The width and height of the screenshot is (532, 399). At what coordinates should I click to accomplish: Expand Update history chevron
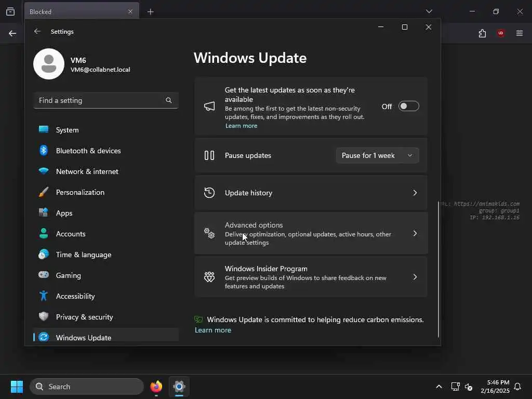click(x=415, y=193)
